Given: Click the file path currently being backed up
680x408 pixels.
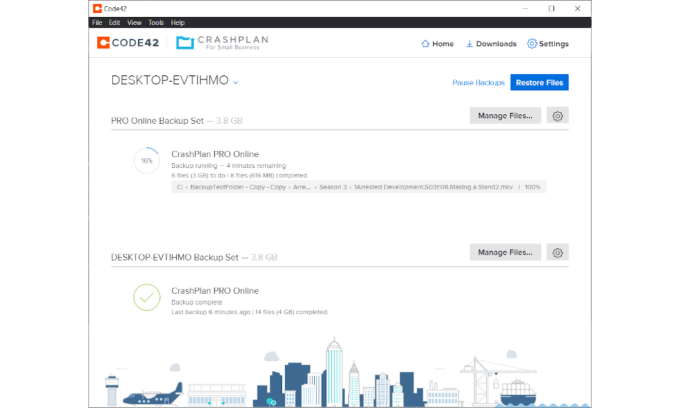Looking at the screenshot, I should tap(359, 187).
